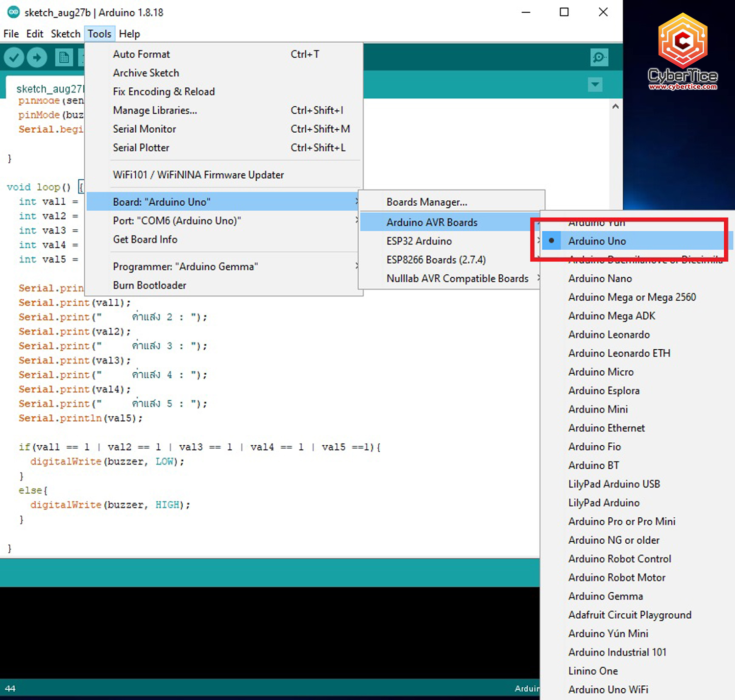Launch WiFi101 / WiFiNINA Firmware Updater
This screenshot has height=700, width=735.
tap(198, 174)
